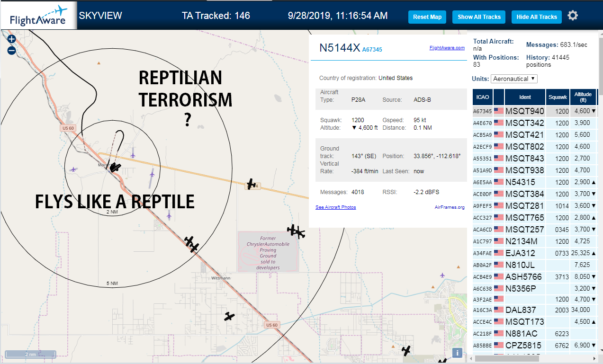Click squawk value 0733 in the EJA312 row

[562, 253]
